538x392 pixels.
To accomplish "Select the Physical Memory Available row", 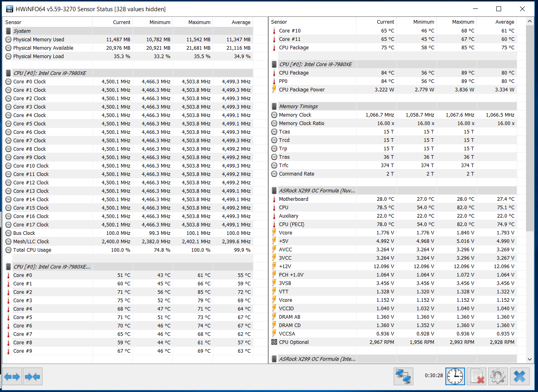I will click(x=128, y=48).
